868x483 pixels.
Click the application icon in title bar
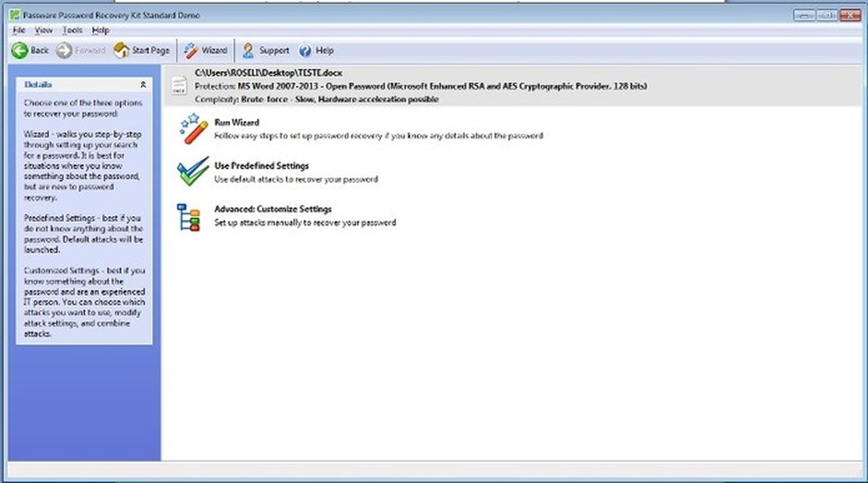[x=15, y=15]
